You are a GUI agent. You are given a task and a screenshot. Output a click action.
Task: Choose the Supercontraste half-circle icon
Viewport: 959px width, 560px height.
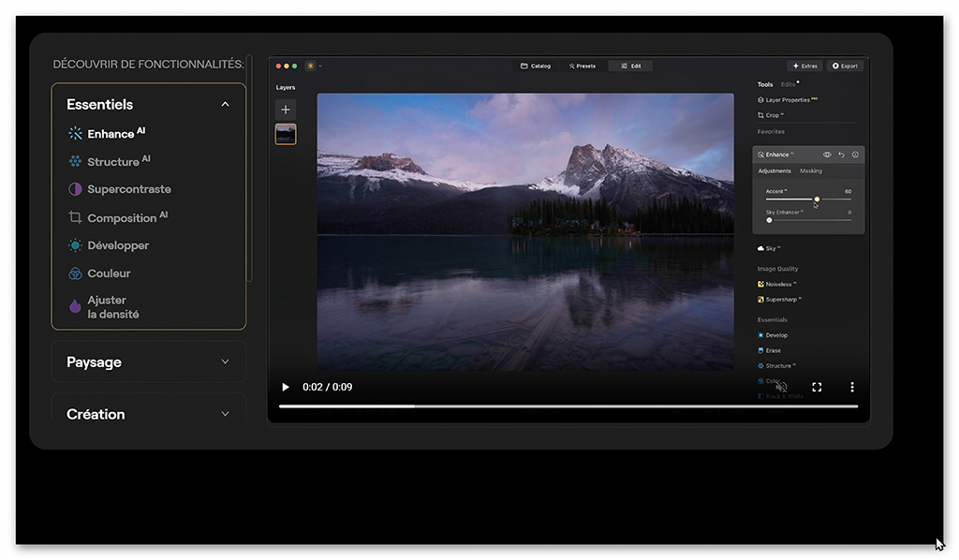pos(75,189)
